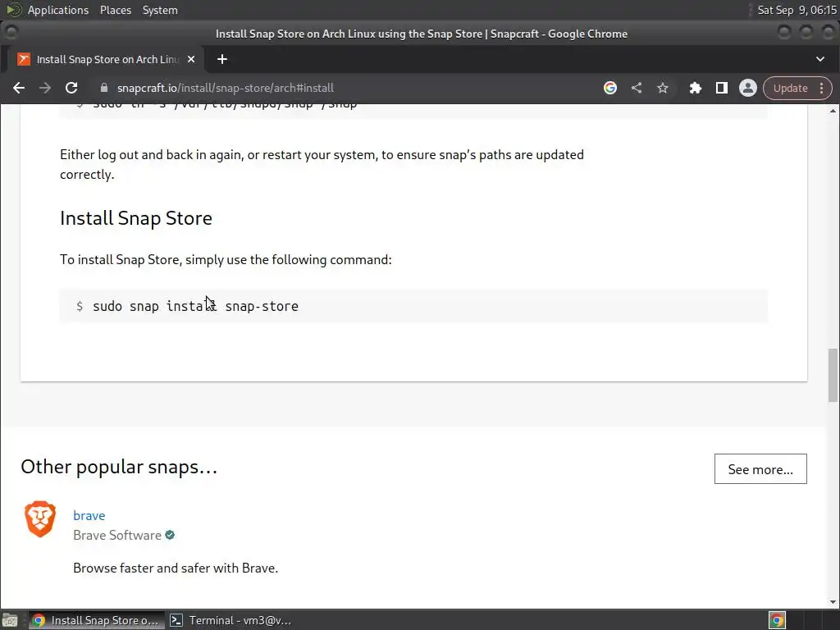
Task: Bookmark this page with the star
Action: click(x=663, y=88)
